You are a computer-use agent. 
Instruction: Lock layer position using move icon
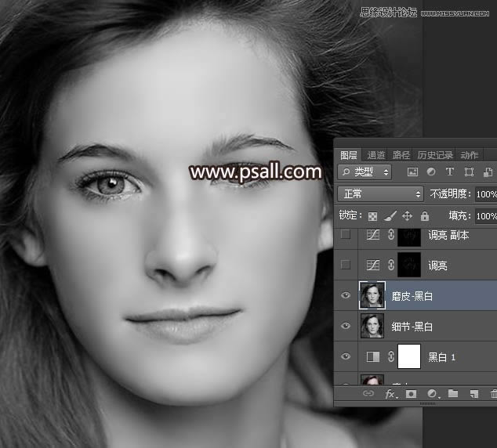click(x=407, y=216)
